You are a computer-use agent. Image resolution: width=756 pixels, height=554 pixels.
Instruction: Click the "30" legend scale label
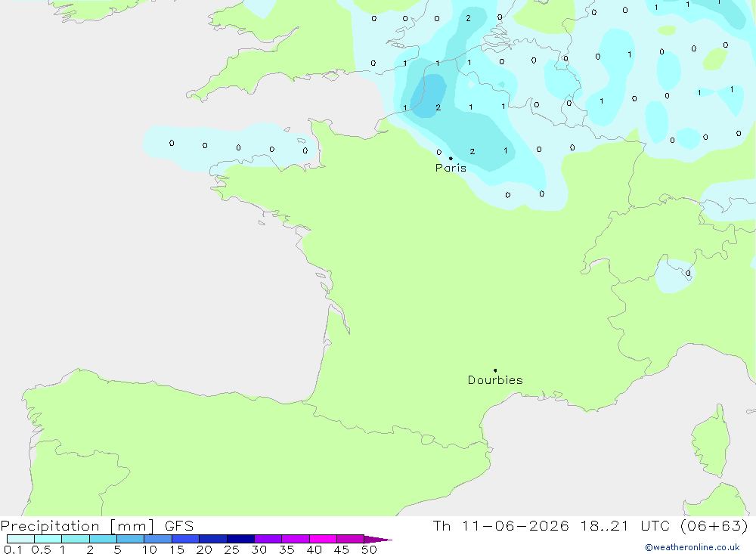(259, 549)
